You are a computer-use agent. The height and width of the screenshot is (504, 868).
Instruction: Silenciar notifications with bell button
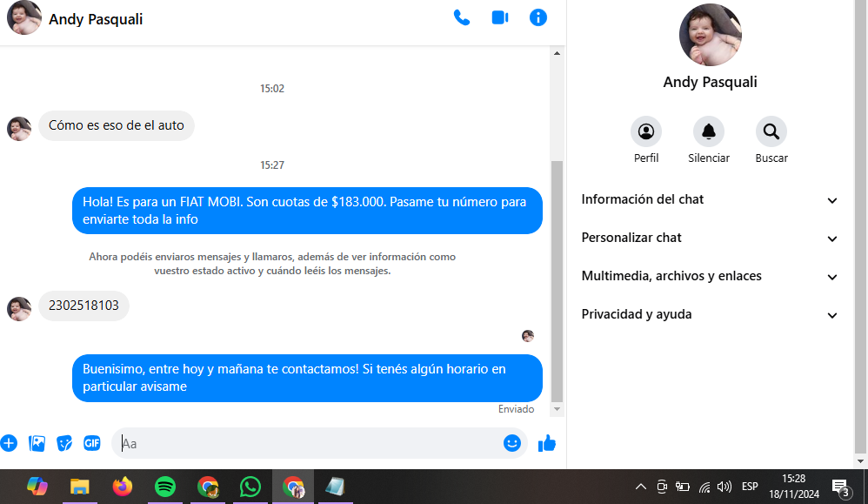pos(709,131)
